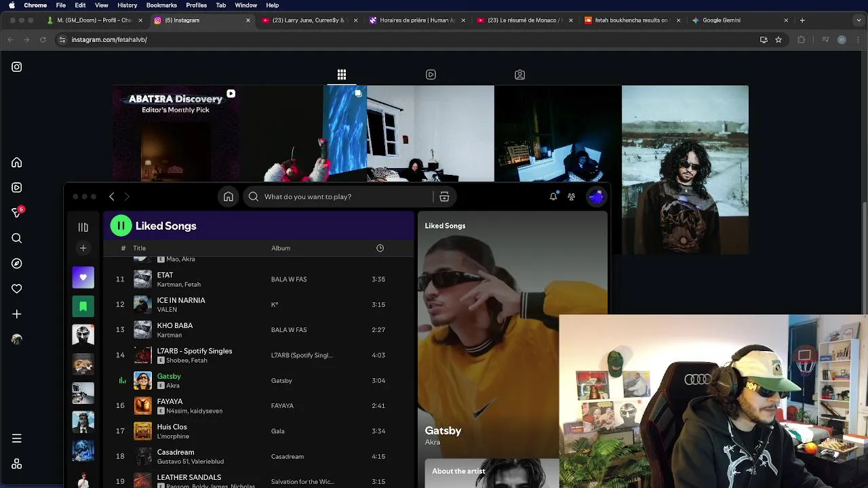868x488 pixels.
Task: Close the Instagram browser tab
Action: click(x=248, y=20)
